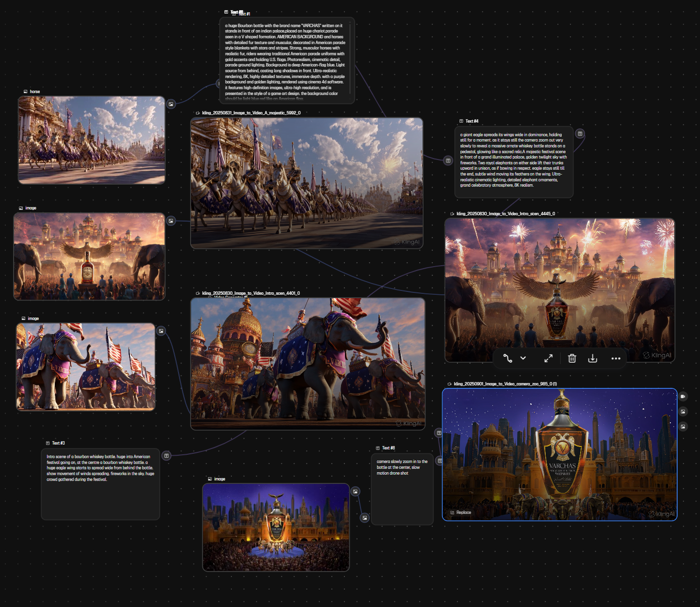Click the text output port of Text #3
The image size is (700, 607).
pos(166,456)
